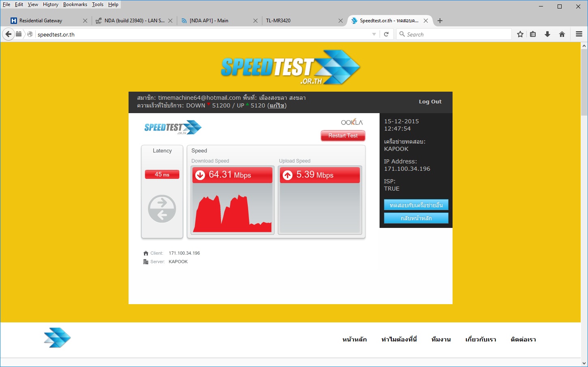
Task: Open the View menu
Action: (x=33, y=4)
